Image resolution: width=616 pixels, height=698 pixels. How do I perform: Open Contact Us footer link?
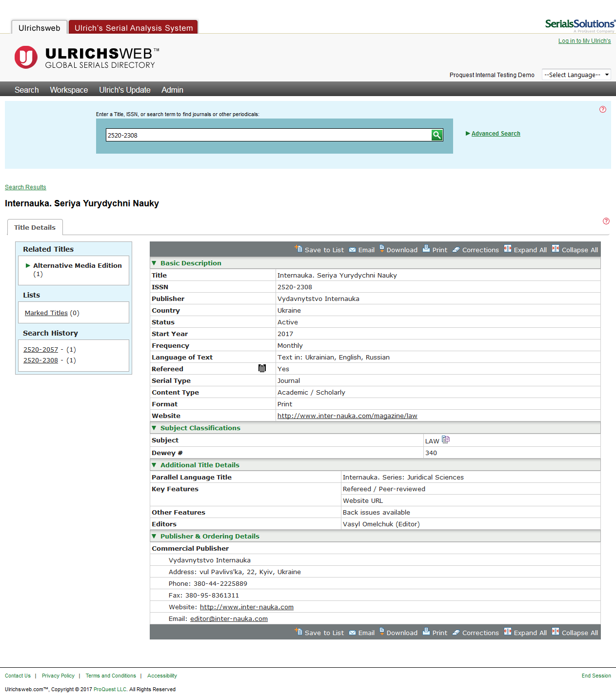[x=18, y=676]
